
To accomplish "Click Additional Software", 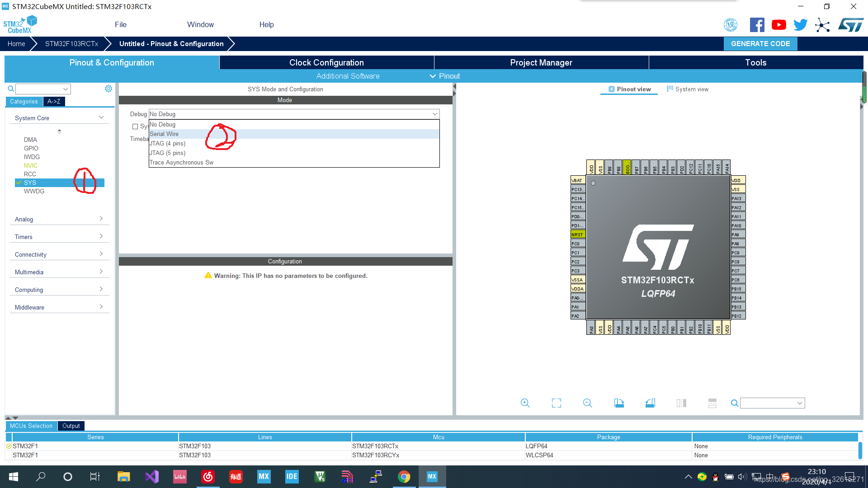I will coord(348,76).
